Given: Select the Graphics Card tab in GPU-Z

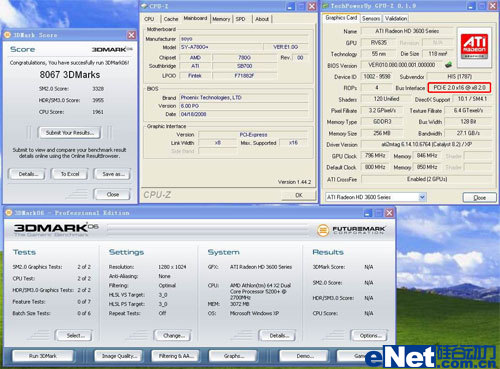Looking at the screenshot, I should click(x=341, y=18).
